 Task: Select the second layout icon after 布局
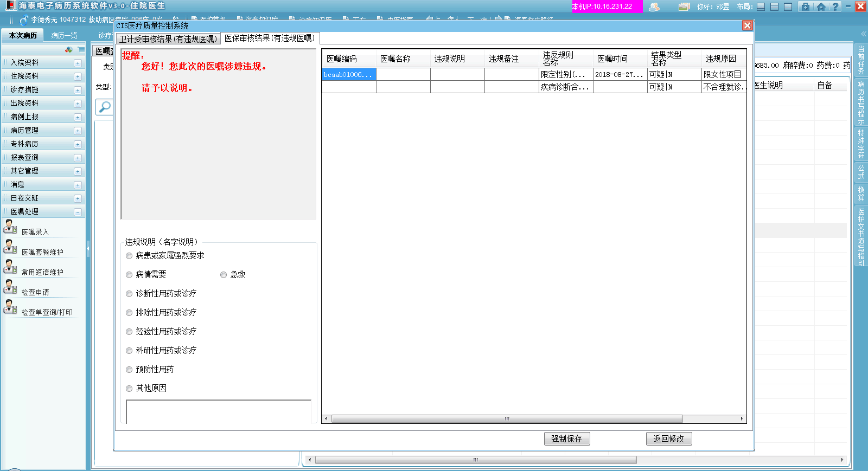coord(775,7)
